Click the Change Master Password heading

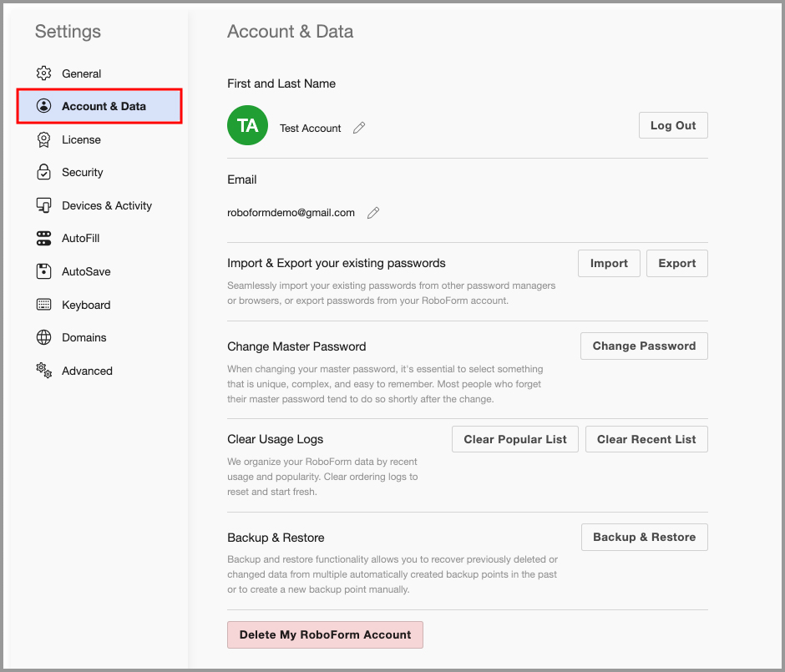296,346
